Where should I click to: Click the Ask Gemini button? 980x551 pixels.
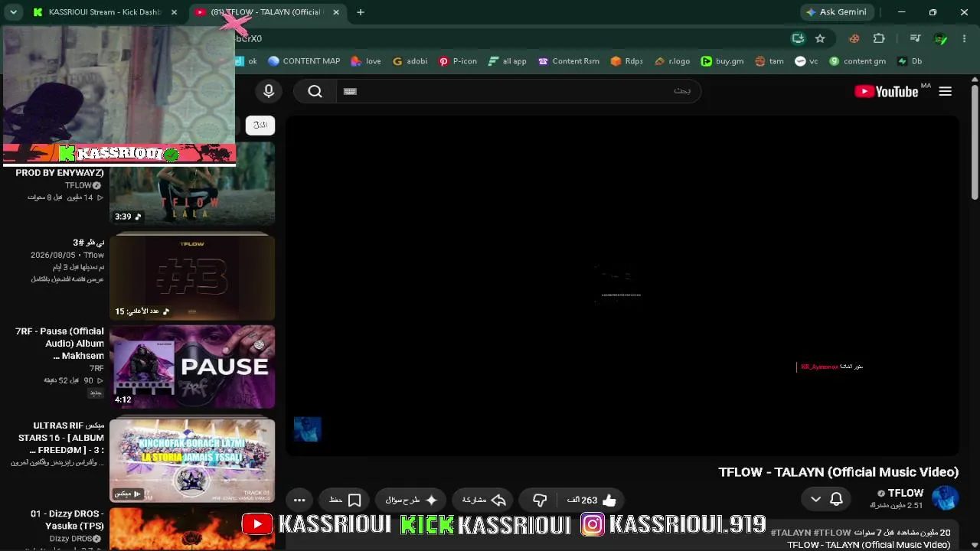(835, 12)
